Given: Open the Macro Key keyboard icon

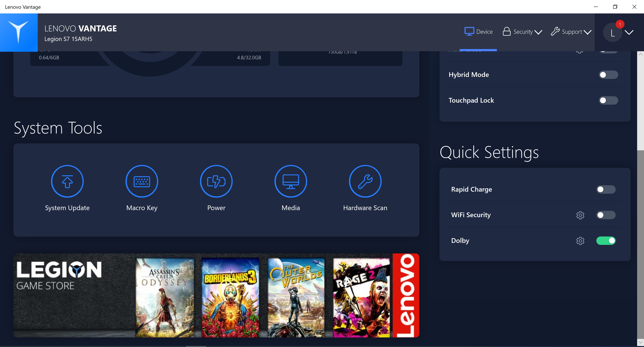Looking at the screenshot, I should tap(142, 181).
